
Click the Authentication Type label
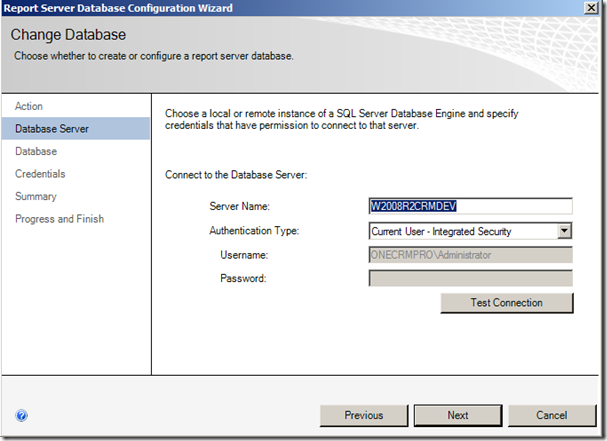(254, 231)
